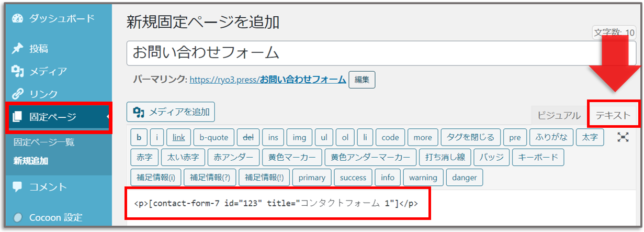
Task: Click the 黄色アンダーマーカー button
Action: pos(370,157)
